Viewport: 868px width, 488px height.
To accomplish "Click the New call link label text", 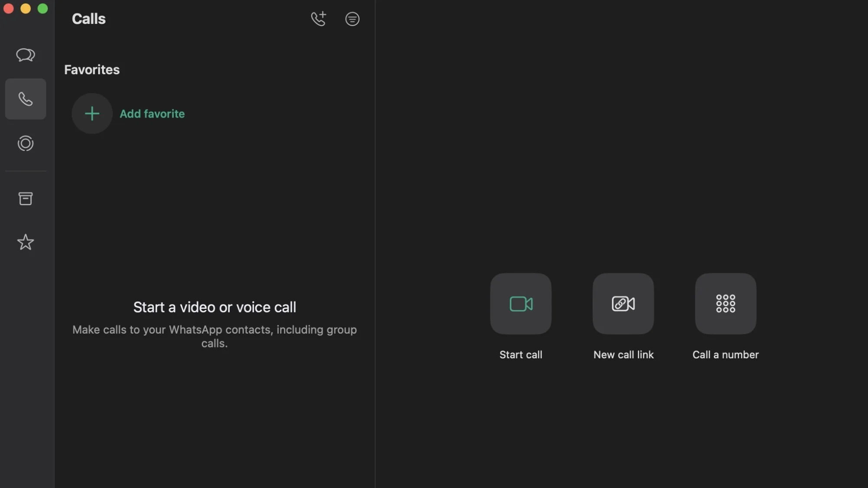I will 623,355.
